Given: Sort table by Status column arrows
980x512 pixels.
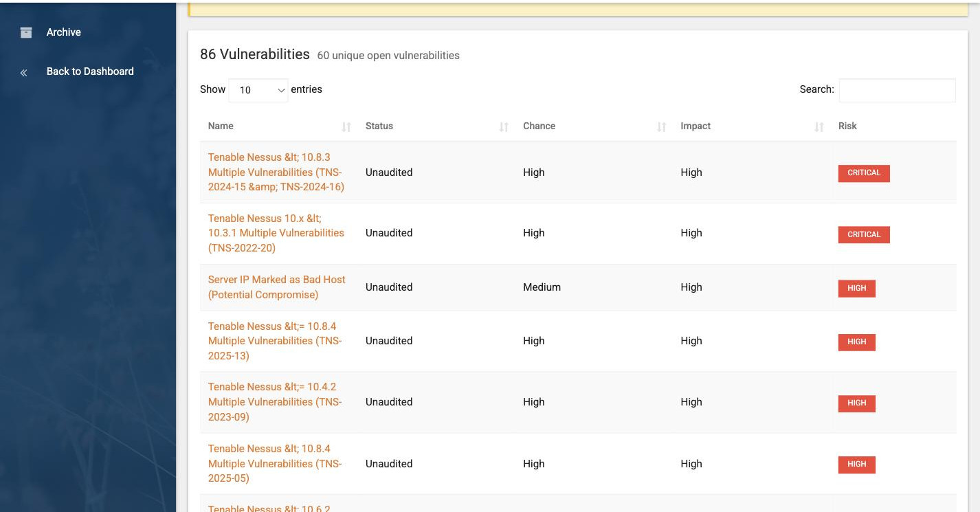Looking at the screenshot, I should [504, 126].
